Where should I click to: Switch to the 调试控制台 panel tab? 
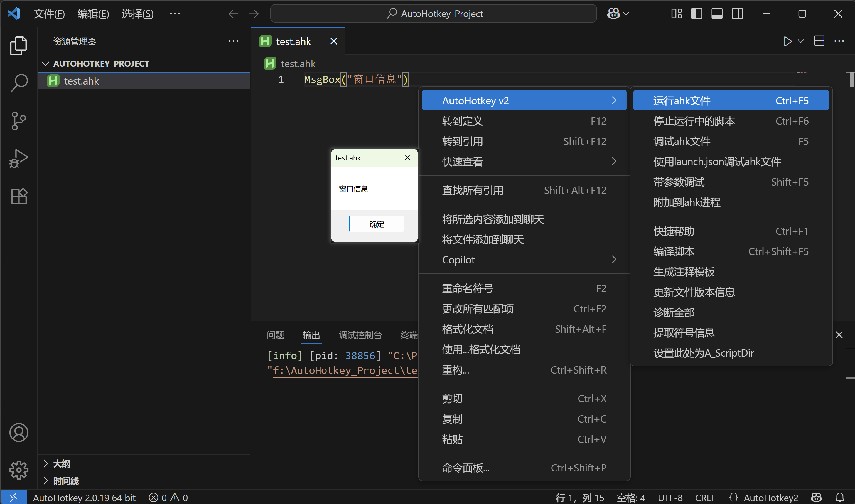point(360,335)
